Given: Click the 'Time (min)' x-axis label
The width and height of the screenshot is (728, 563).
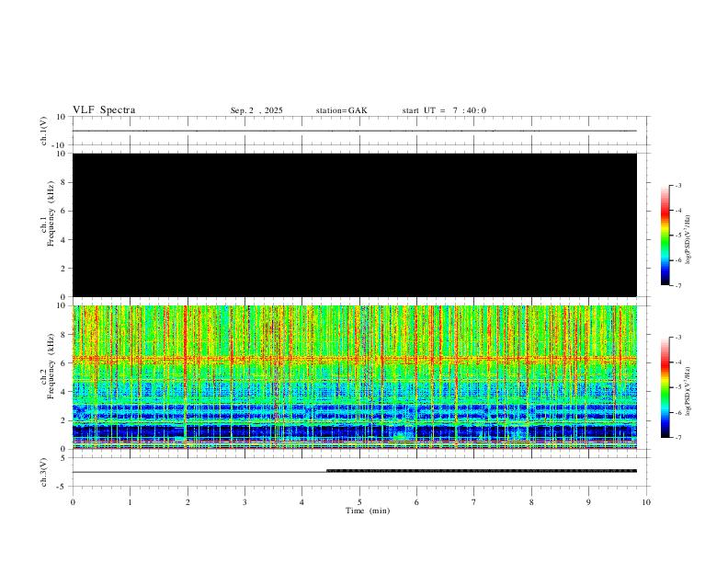Looking at the screenshot, I should coord(368,511).
